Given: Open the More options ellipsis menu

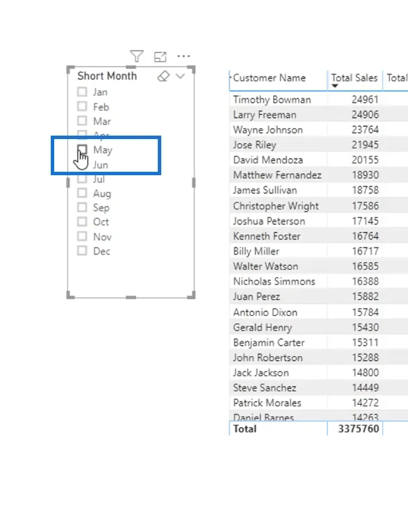Looking at the screenshot, I should point(183,56).
